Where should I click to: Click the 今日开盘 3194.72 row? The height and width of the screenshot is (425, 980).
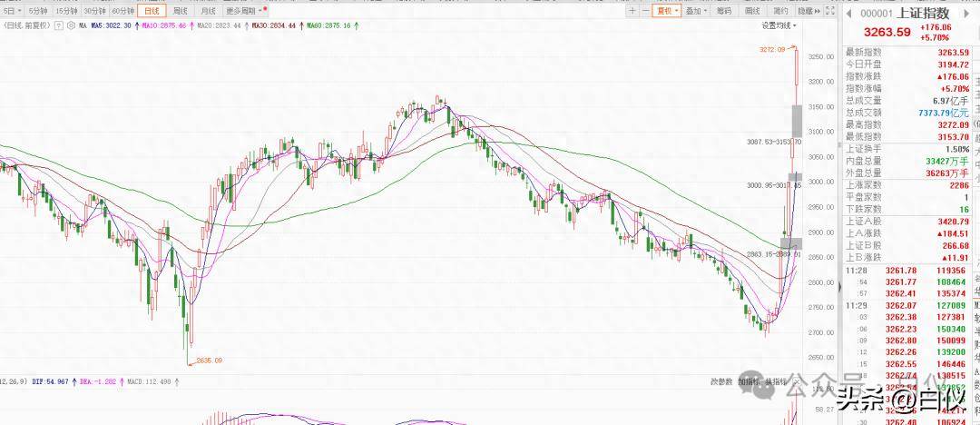[907, 65]
